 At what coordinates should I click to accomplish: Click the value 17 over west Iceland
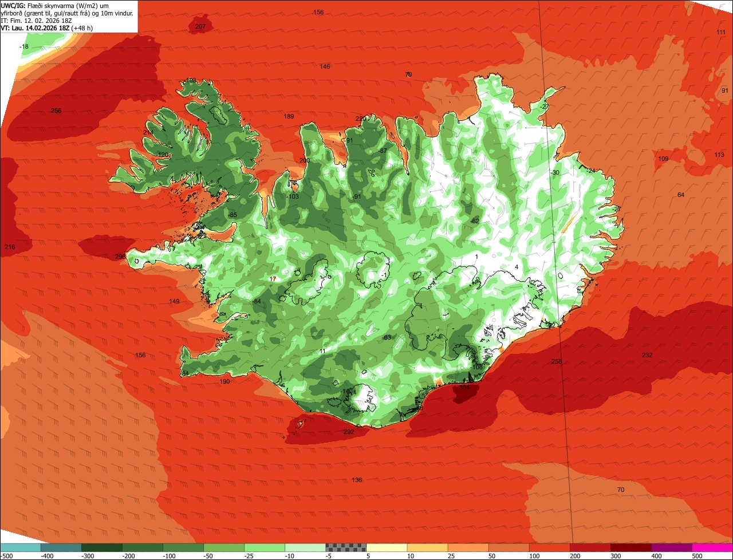tap(273, 279)
